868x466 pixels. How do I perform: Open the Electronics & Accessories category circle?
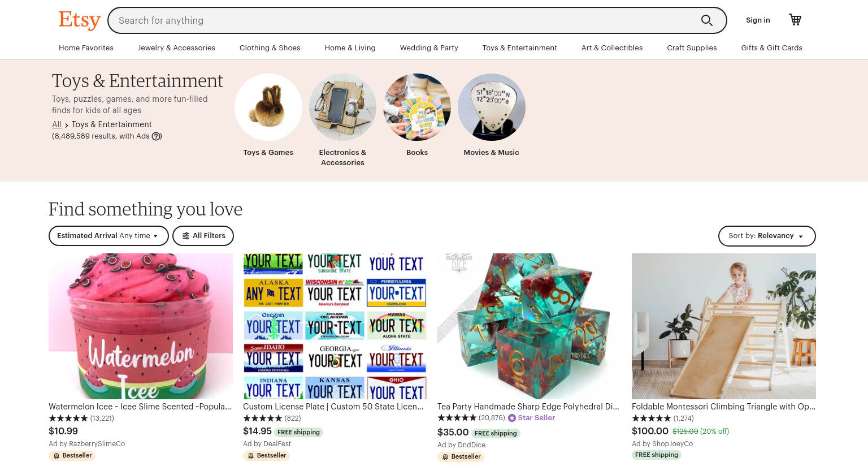tap(342, 107)
